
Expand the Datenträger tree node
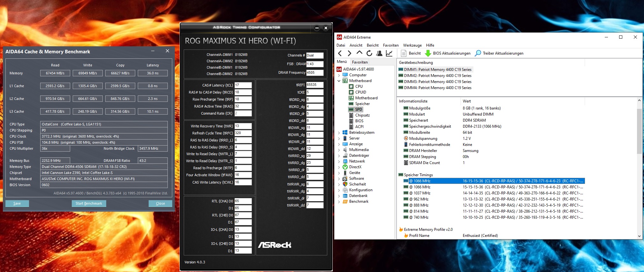coord(339,155)
